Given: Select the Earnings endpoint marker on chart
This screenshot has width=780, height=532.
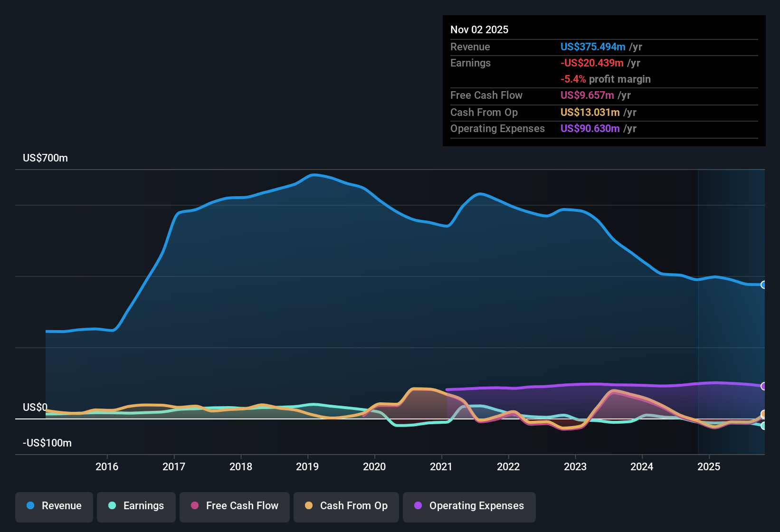Looking at the screenshot, I should point(764,426).
